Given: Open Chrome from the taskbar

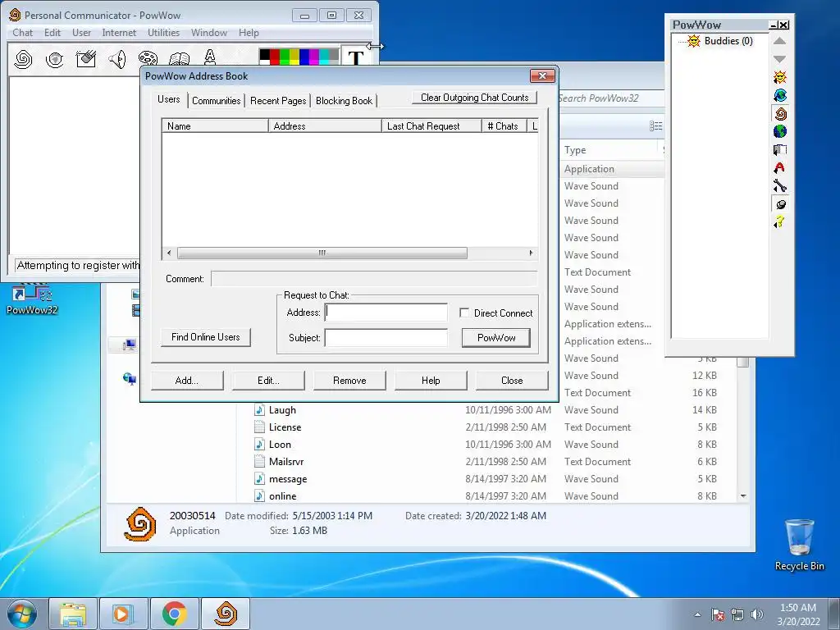Looking at the screenshot, I should pos(174,614).
